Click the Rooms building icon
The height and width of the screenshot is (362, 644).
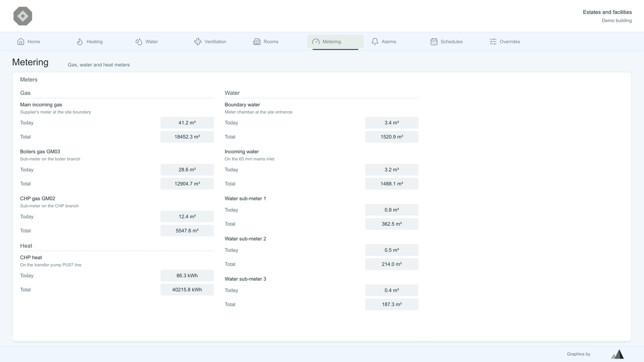click(257, 41)
